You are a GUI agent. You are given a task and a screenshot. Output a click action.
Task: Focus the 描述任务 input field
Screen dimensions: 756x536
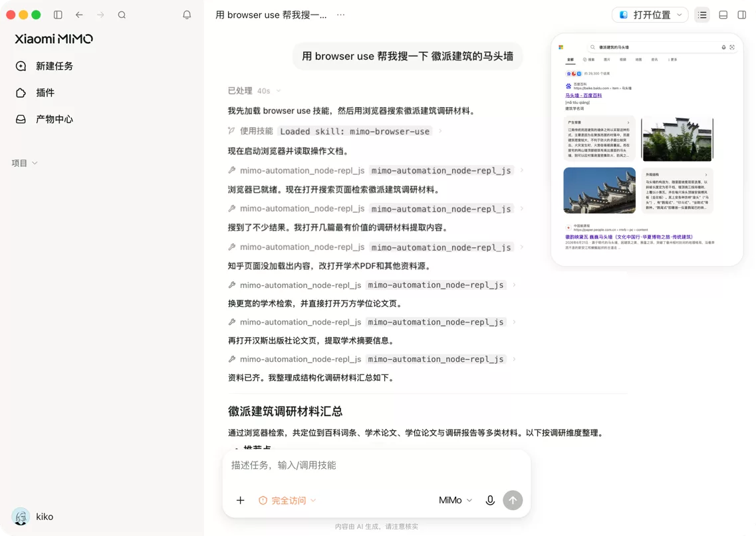376,466
